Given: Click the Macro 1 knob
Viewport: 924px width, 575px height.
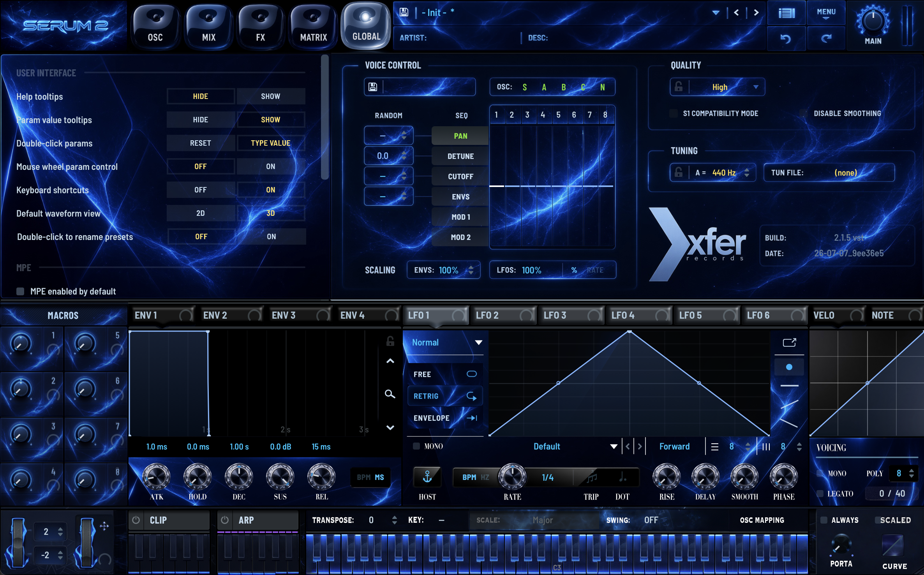Looking at the screenshot, I should point(20,344).
